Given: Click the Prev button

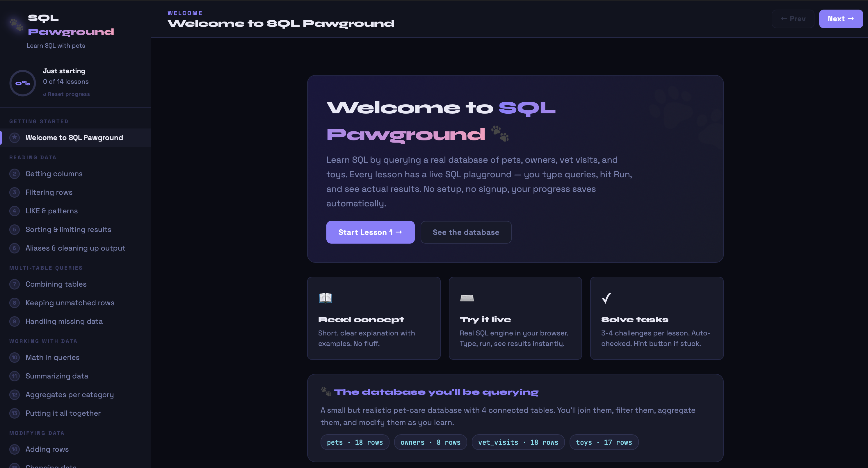Looking at the screenshot, I should [x=793, y=19].
